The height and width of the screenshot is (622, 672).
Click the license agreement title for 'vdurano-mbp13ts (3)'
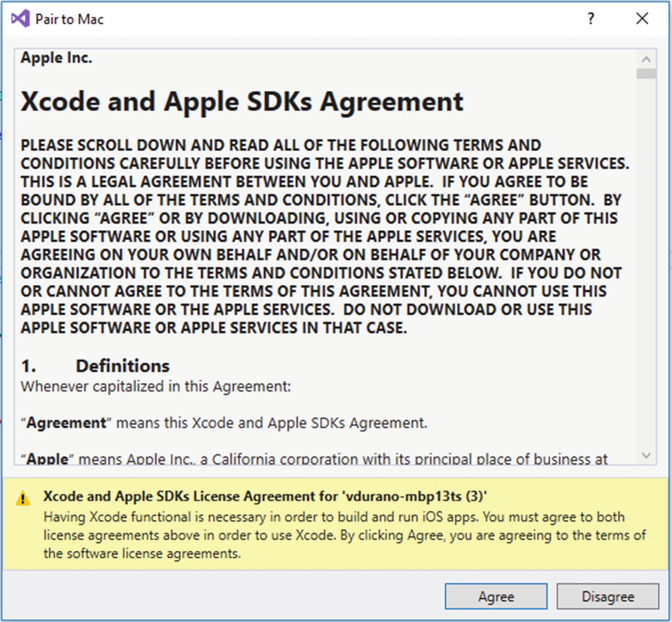(x=265, y=496)
